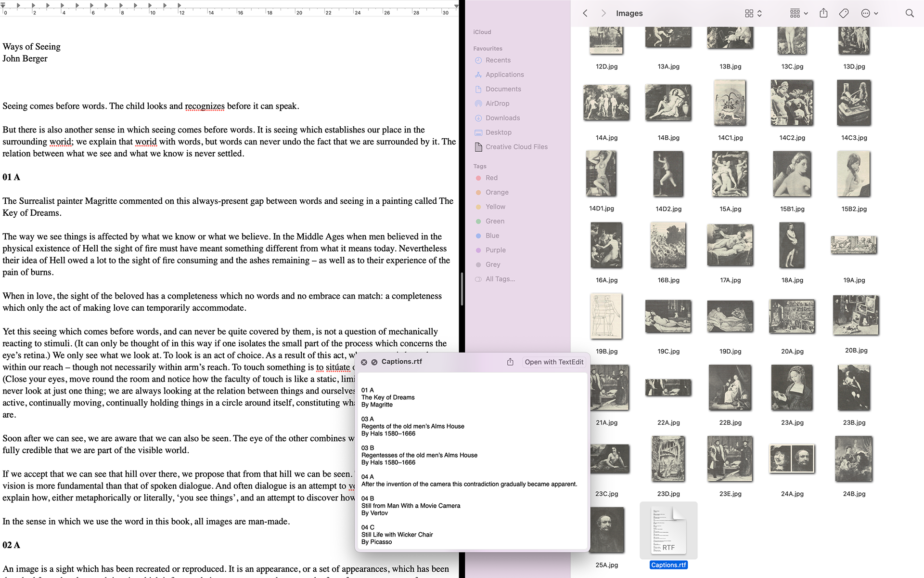The height and width of the screenshot is (578, 924).
Task: Select thumbnail 20B.jpg
Action: click(x=856, y=315)
